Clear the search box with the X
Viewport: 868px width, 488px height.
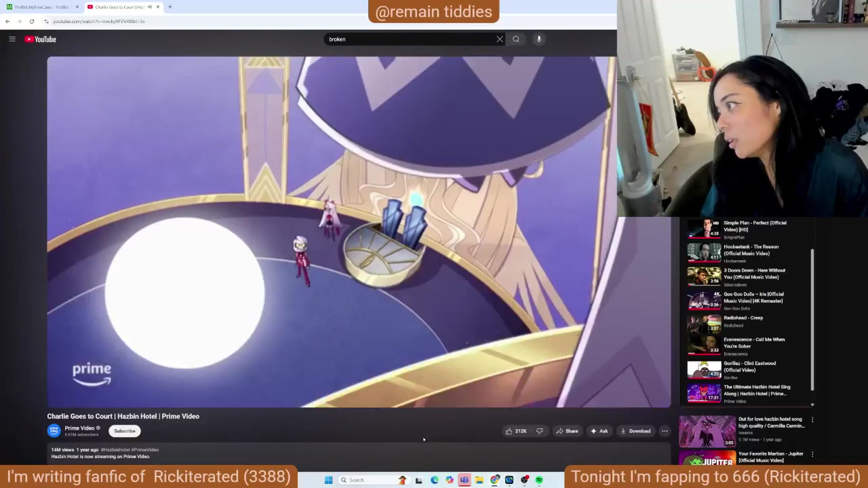click(x=500, y=39)
